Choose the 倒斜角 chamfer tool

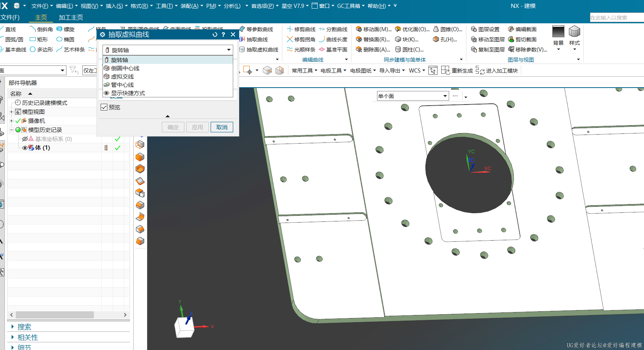(41, 29)
